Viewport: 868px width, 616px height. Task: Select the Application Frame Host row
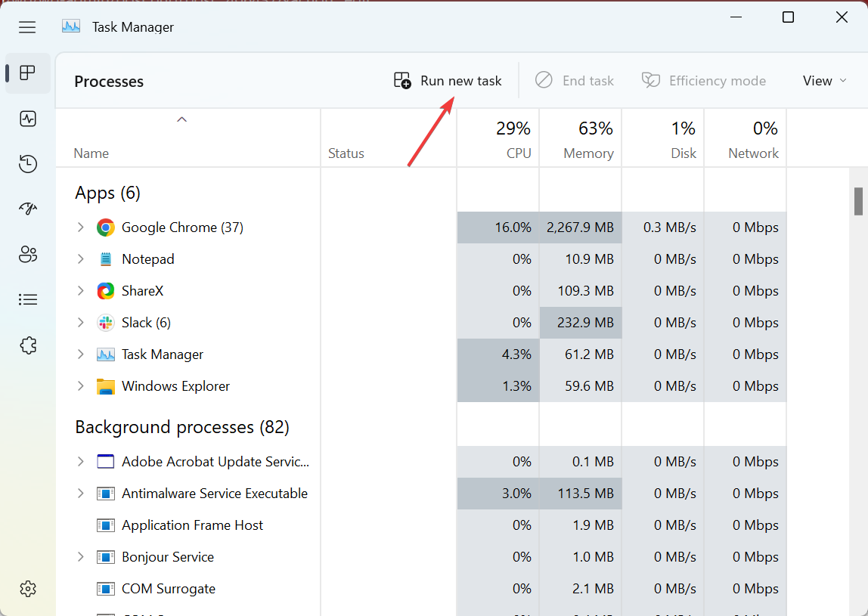421,525
